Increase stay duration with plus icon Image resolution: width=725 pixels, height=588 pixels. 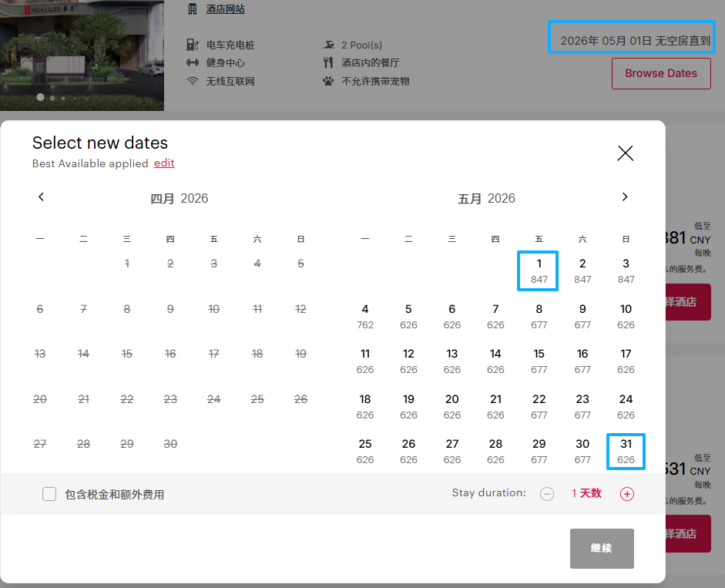[627, 494]
